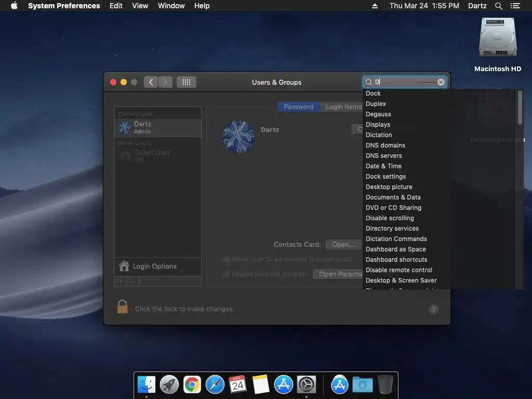532x399 pixels.
Task: Select Login Options in the sidebar
Action: tap(158, 267)
